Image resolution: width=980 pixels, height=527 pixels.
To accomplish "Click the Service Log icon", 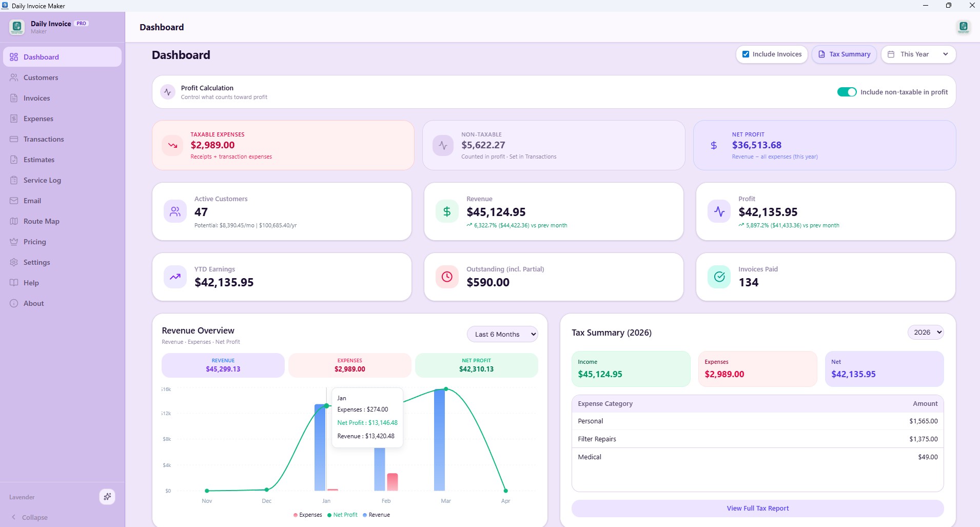I will coord(14,180).
